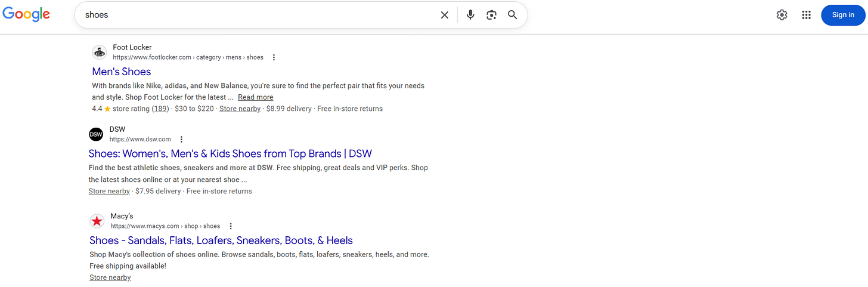Viewport: 868px width, 287px height.
Task: Click the $7.95 delivery text
Action: (x=158, y=191)
